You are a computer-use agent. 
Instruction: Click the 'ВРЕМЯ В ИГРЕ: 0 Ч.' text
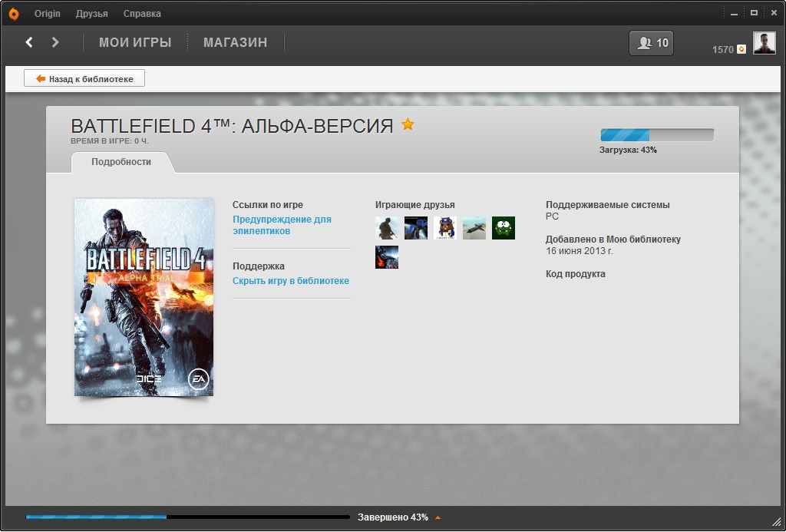[110, 141]
